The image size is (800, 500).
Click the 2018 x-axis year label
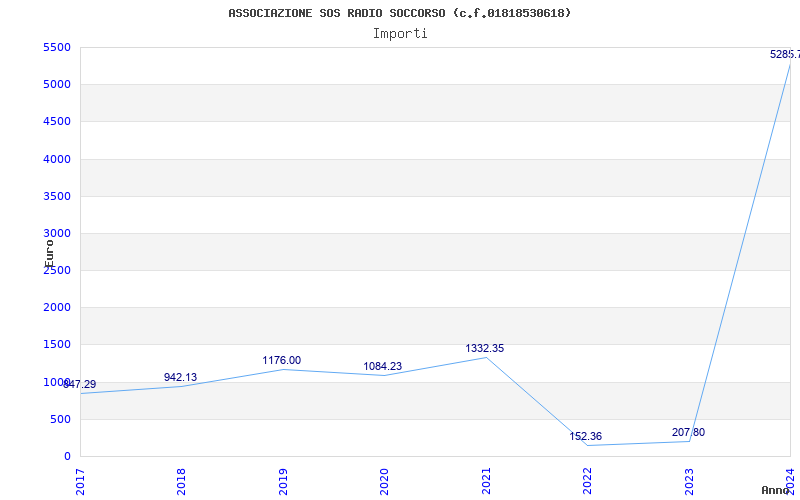pos(181,482)
